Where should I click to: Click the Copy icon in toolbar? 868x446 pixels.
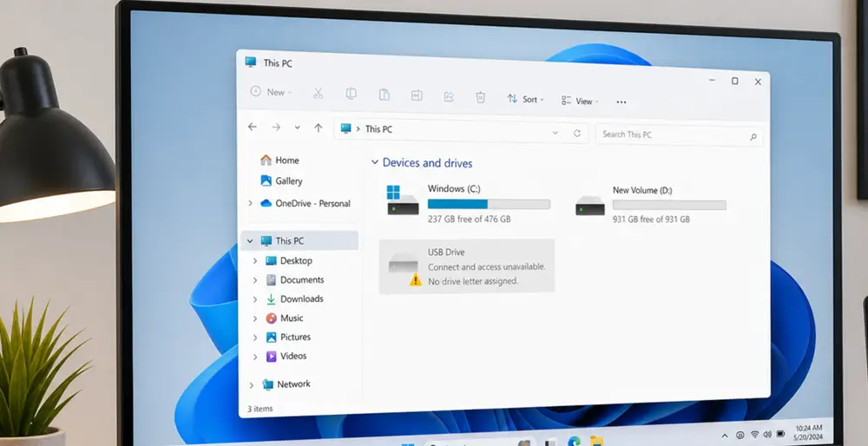[351, 94]
